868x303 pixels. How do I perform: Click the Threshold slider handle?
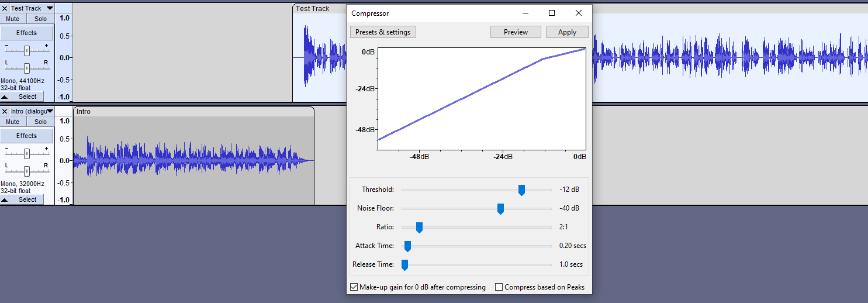521,190
